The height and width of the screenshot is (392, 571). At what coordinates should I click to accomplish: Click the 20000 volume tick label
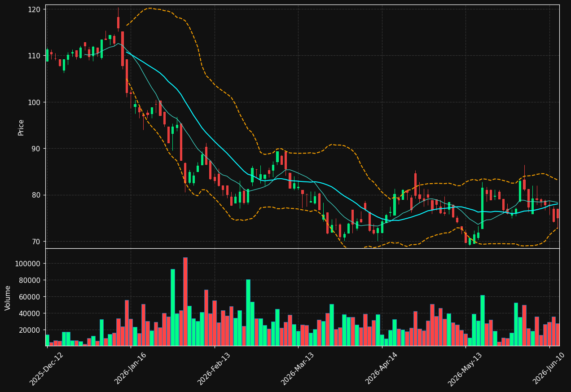30,330
